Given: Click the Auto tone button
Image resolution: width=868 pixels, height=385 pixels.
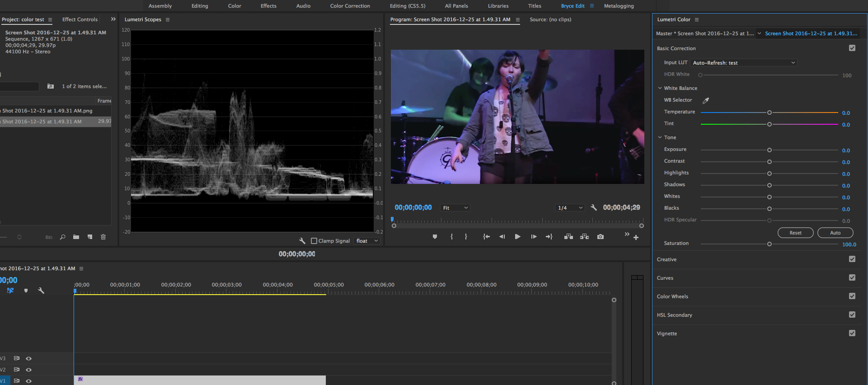Looking at the screenshot, I should [x=835, y=233].
